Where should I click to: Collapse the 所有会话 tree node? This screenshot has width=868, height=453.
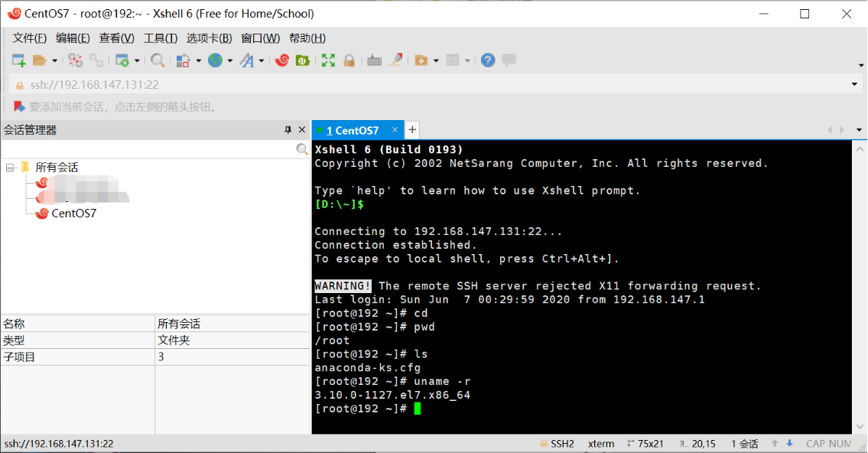pos(9,168)
